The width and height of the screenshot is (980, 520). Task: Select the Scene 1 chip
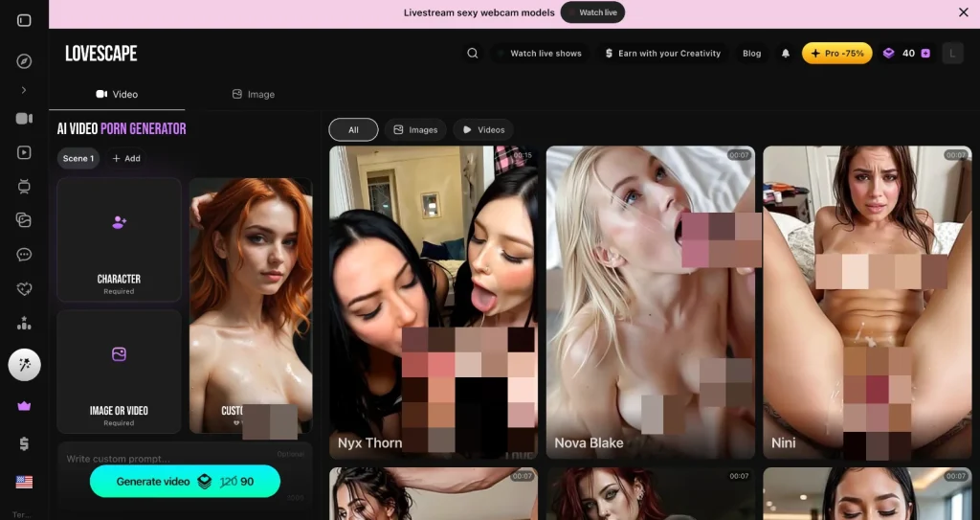(x=78, y=158)
